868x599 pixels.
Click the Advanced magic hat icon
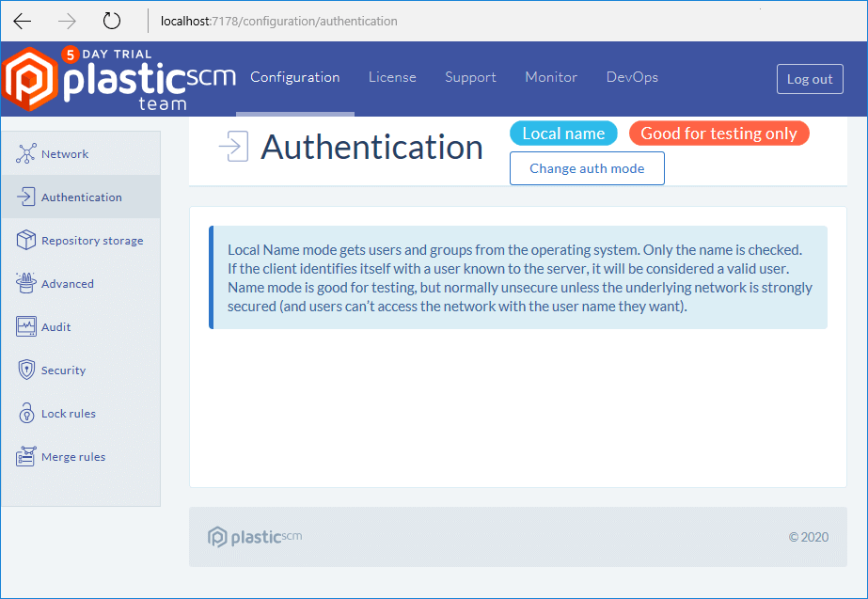(26, 283)
